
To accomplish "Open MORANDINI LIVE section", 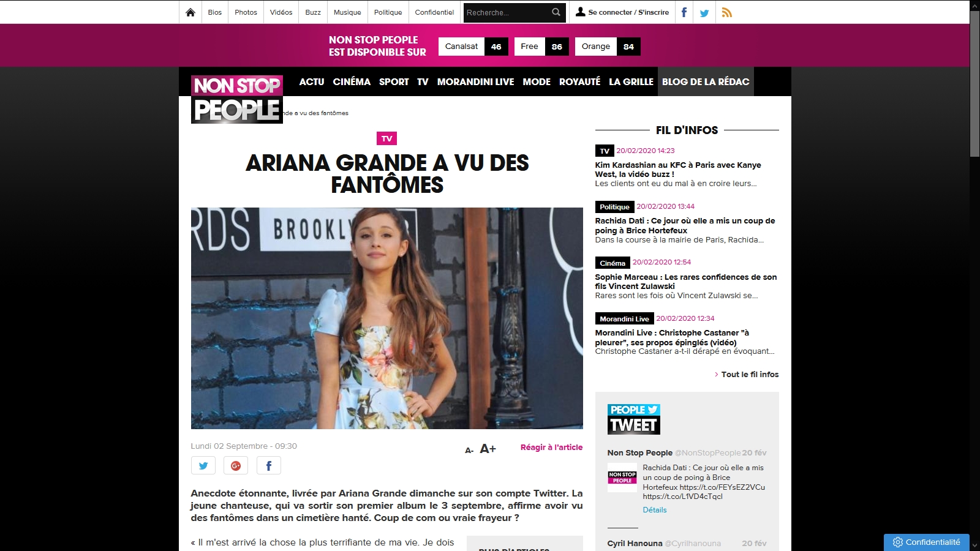I will (475, 81).
